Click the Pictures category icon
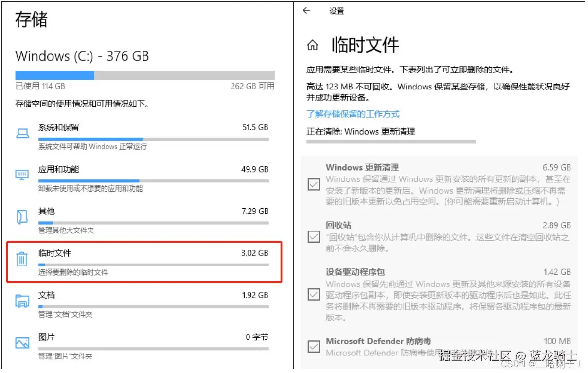 click(22, 343)
